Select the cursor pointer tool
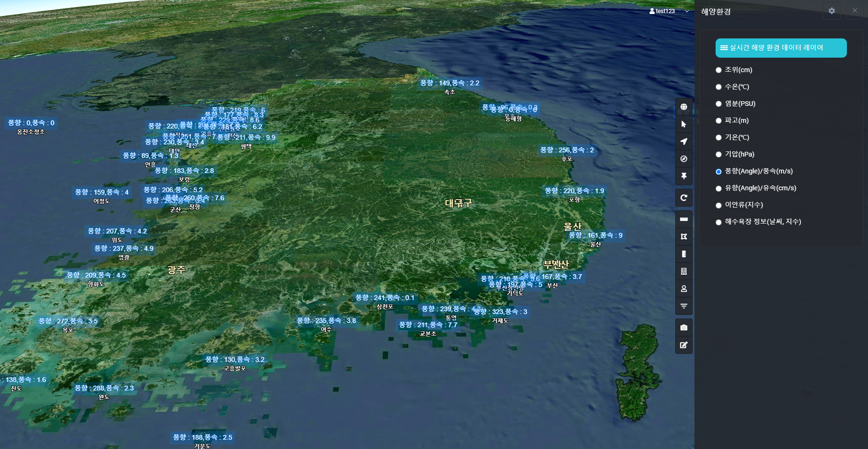 [684, 124]
